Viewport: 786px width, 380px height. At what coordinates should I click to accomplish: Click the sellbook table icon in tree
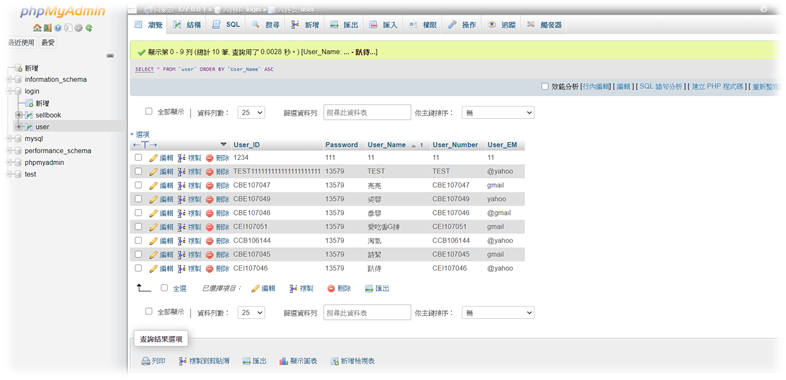coord(29,115)
